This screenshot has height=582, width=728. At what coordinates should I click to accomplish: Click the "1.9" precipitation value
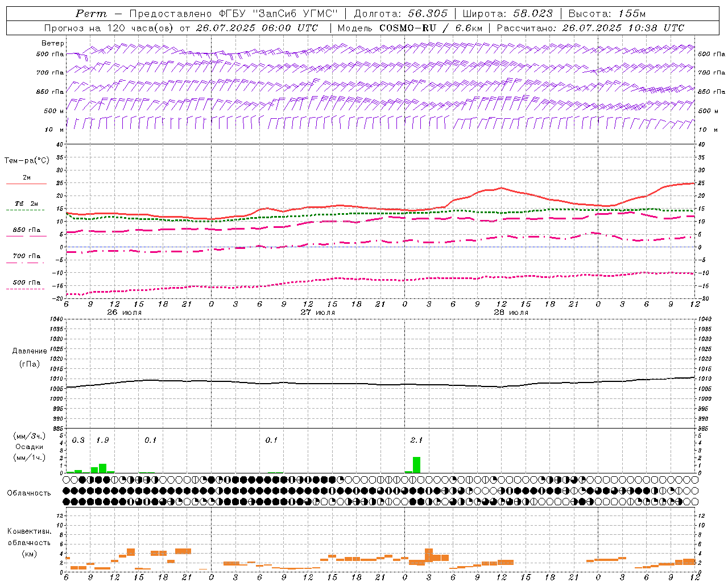[x=102, y=440]
